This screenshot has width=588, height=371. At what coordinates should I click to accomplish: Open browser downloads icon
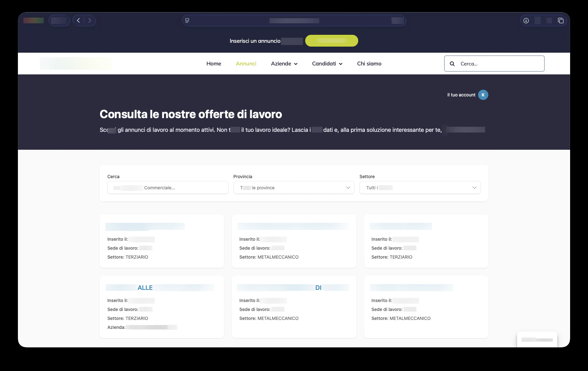point(526,20)
